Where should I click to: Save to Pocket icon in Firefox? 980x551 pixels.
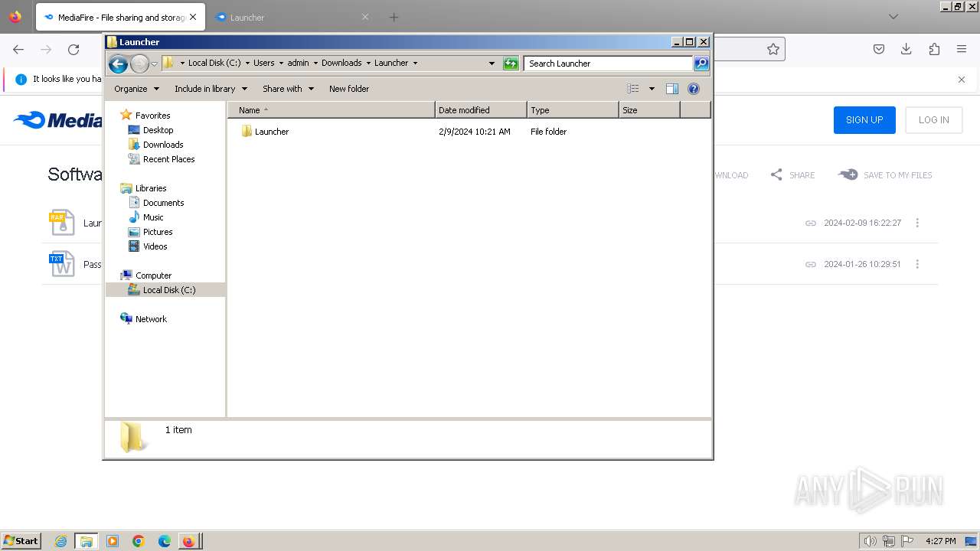[879, 49]
